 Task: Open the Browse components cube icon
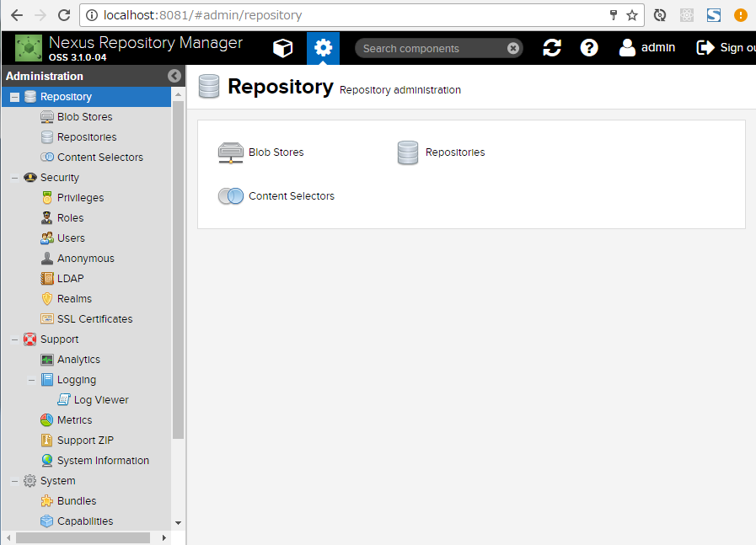283,48
